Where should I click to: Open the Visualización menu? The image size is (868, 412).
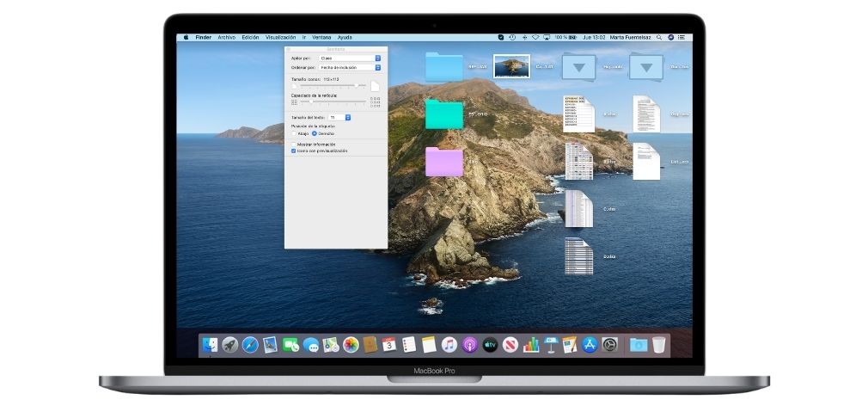click(x=280, y=38)
